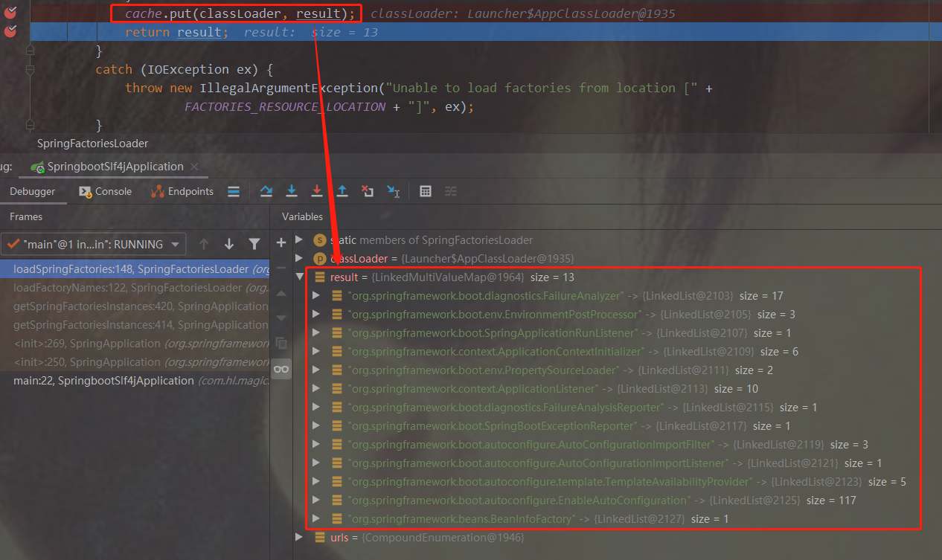Viewport: 942px width, 560px height.
Task: Click red Force Step Into icon
Action: [x=317, y=191]
